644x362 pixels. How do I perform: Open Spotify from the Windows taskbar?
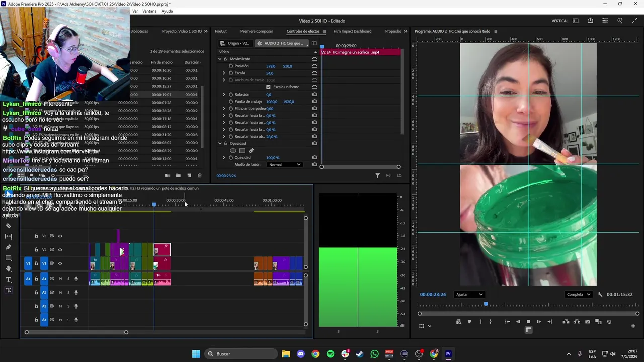click(330, 354)
